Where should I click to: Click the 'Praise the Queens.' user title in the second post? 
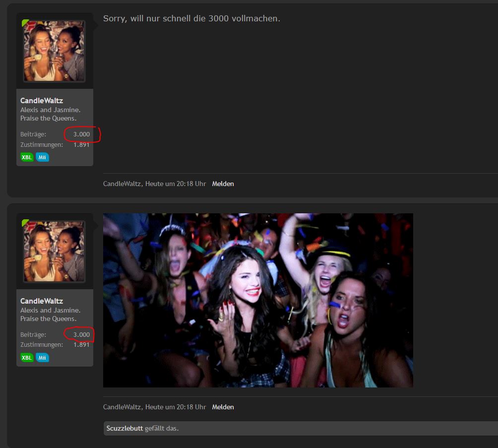pyautogui.click(x=49, y=319)
